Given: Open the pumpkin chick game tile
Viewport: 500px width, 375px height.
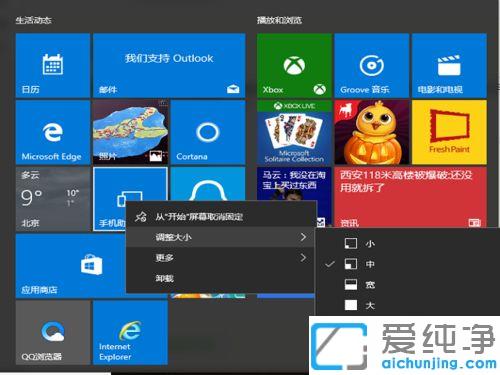Looking at the screenshot, I should [x=372, y=132].
